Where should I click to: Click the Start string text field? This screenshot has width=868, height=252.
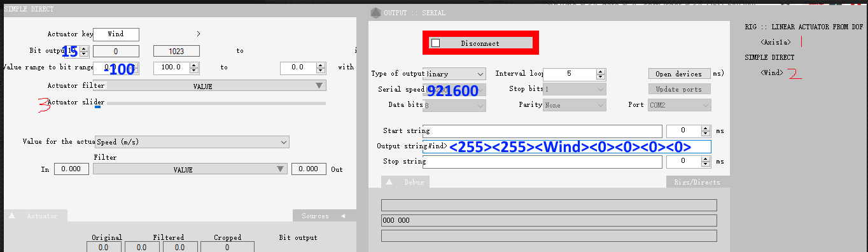tap(542, 131)
